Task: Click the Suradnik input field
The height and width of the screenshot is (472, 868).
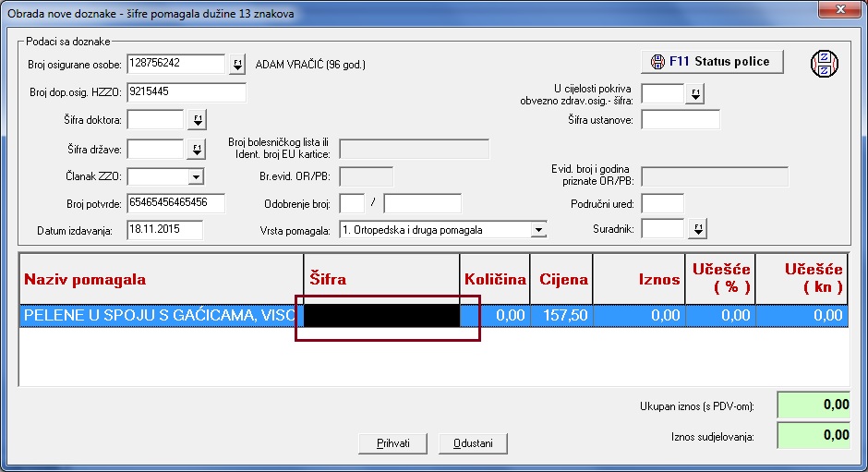Action: [x=663, y=229]
